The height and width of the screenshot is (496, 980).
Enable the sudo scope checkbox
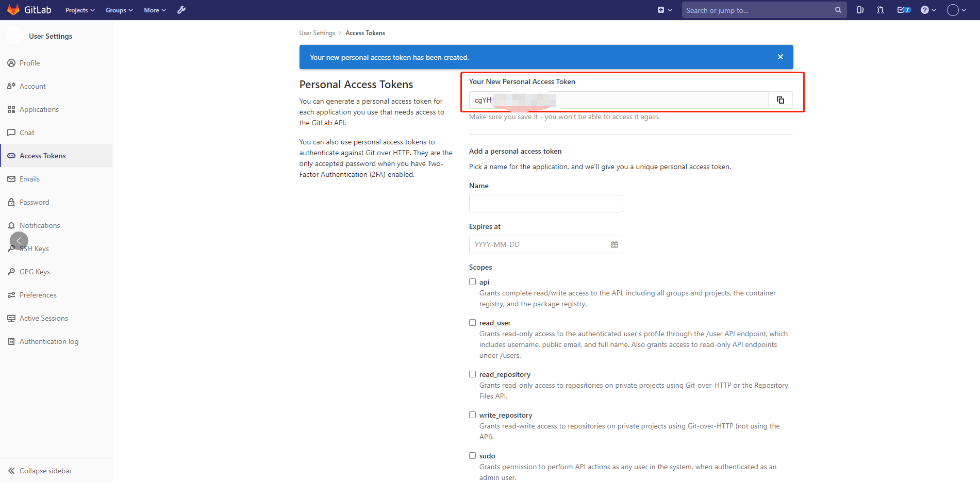(x=472, y=456)
